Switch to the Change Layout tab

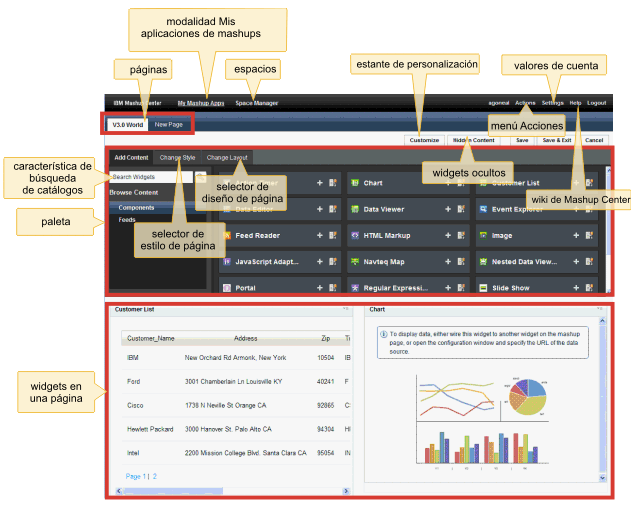pos(227,158)
